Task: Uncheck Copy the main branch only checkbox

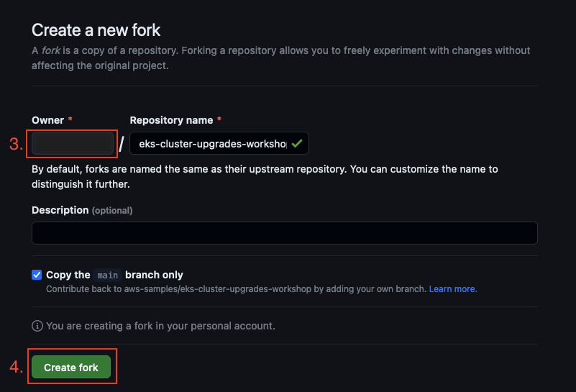Action: 37,275
